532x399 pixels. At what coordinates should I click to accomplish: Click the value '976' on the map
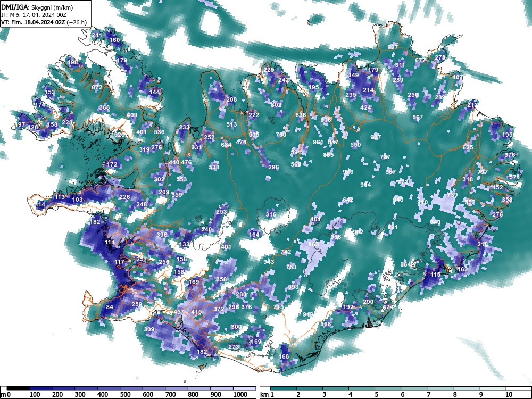[348, 172]
